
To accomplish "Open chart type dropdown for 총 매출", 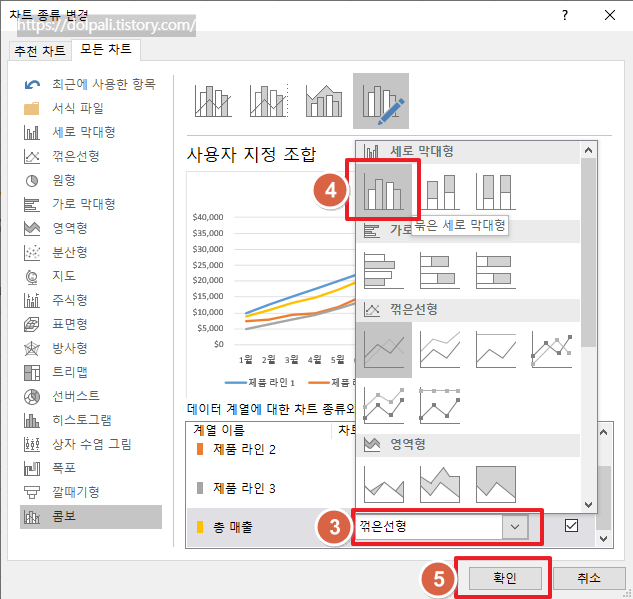I will (x=515, y=527).
